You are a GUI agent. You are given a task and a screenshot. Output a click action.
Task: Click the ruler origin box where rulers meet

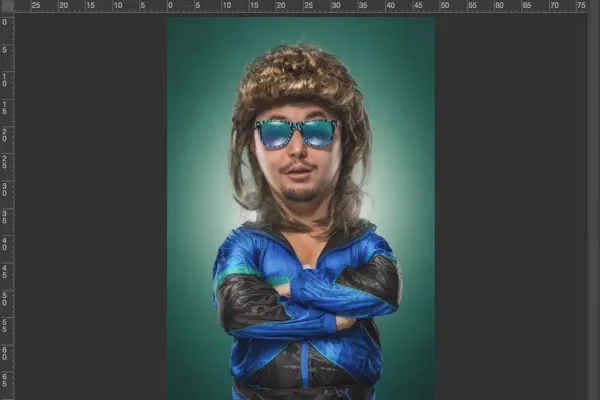point(7,6)
